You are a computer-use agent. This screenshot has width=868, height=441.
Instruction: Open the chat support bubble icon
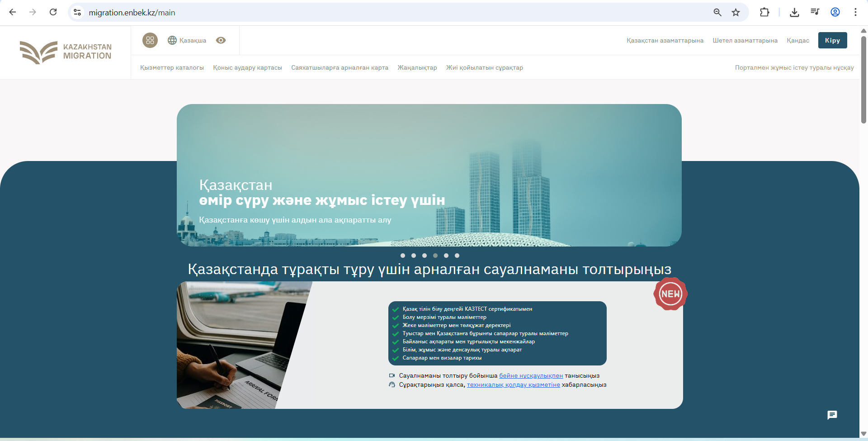(x=832, y=415)
